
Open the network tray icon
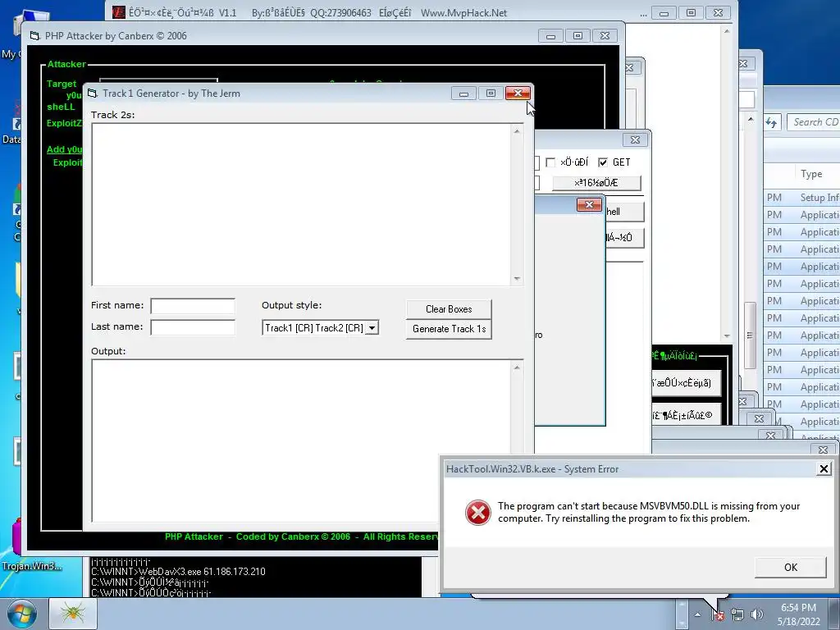pyautogui.click(x=737, y=614)
